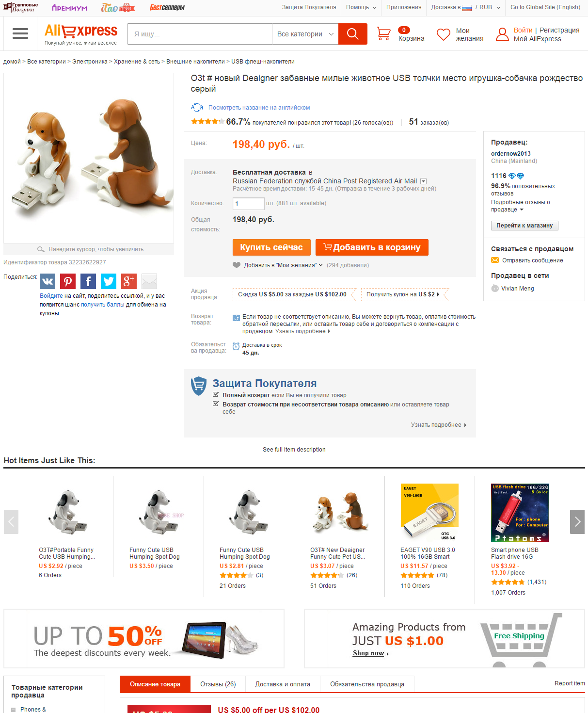The image size is (588, 713).
Task: Open the shopping cart icon
Action: (x=383, y=33)
